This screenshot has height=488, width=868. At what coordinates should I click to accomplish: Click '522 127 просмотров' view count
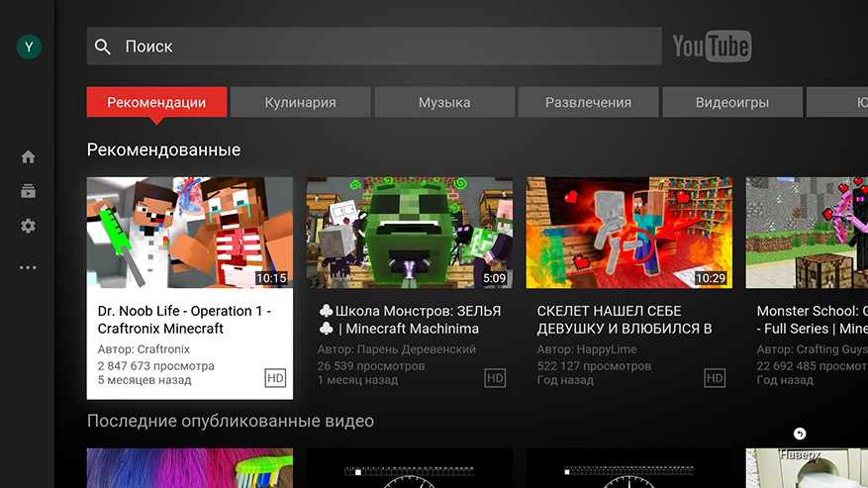click(x=595, y=366)
